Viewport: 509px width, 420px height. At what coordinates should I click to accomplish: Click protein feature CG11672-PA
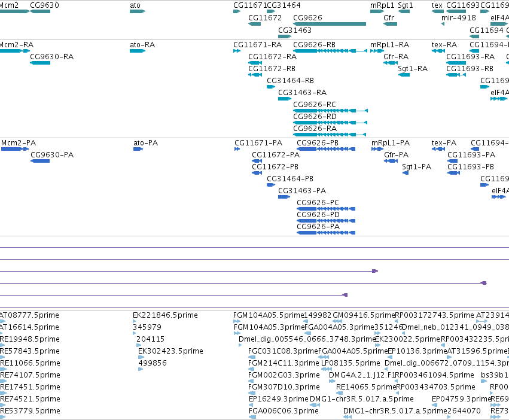click(x=257, y=161)
